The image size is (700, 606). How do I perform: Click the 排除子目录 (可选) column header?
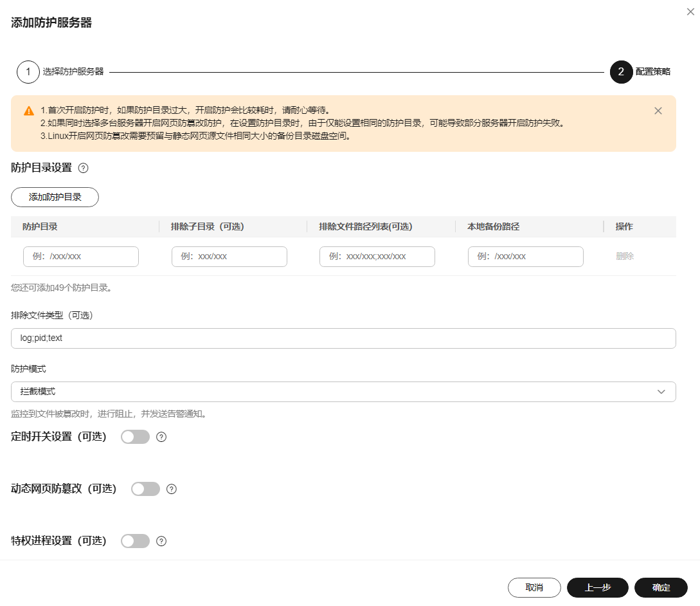(x=207, y=226)
